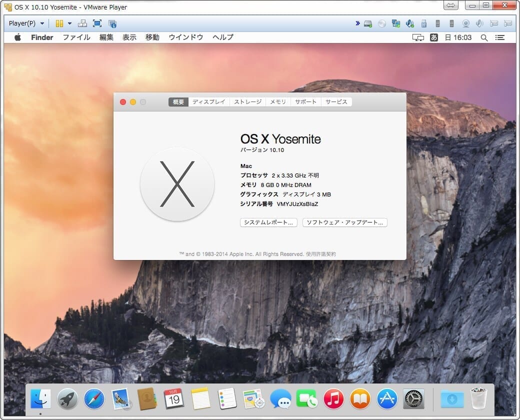Screen dimensions: 520x420
Task: Open Spotlight search magnifier icon
Action: pos(484,37)
